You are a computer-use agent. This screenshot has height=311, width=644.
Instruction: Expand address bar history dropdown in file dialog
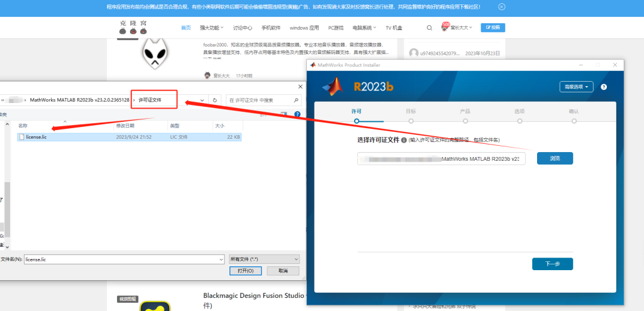click(202, 100)
